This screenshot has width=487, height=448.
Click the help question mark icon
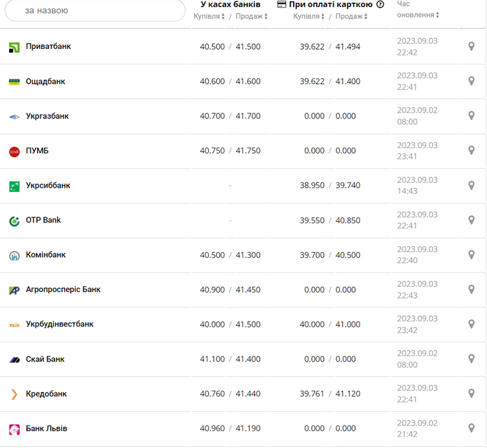pyautogui.click(x=380, y=5)
